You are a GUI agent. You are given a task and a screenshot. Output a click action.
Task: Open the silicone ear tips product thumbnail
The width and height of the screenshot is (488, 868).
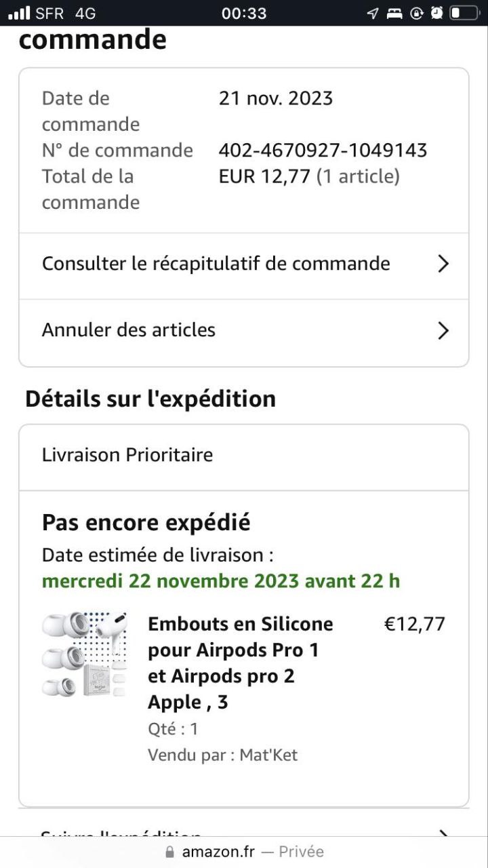pos(84,654)
